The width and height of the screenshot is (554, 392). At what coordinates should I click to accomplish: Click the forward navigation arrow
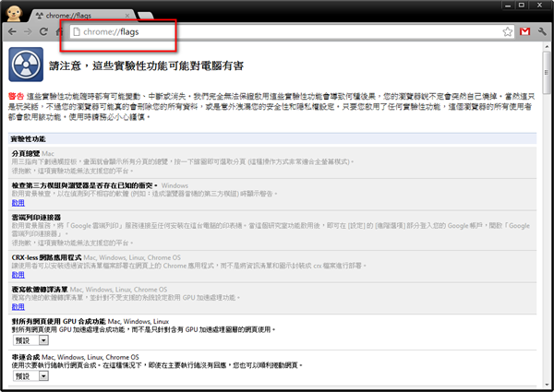tap(28, 31)
